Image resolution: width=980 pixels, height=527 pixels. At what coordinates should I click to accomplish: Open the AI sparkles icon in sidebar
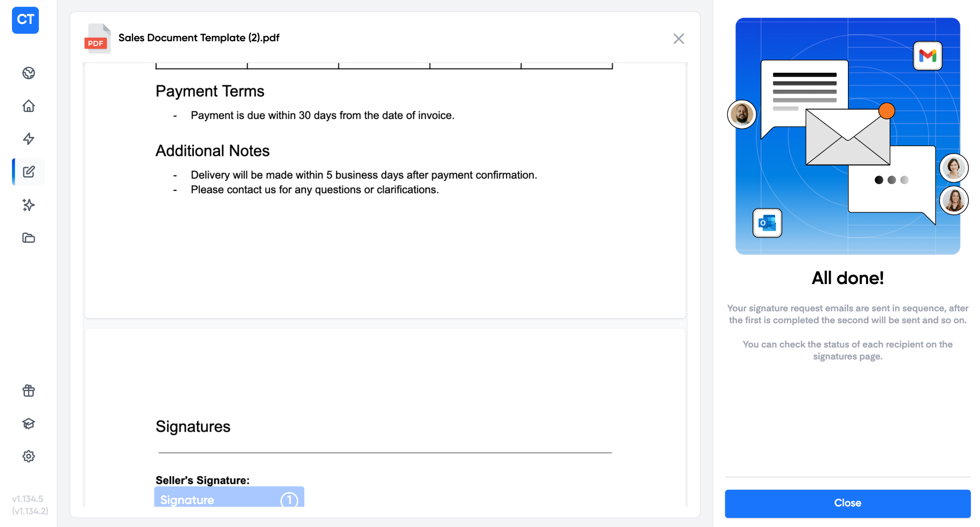pos(29,205)
